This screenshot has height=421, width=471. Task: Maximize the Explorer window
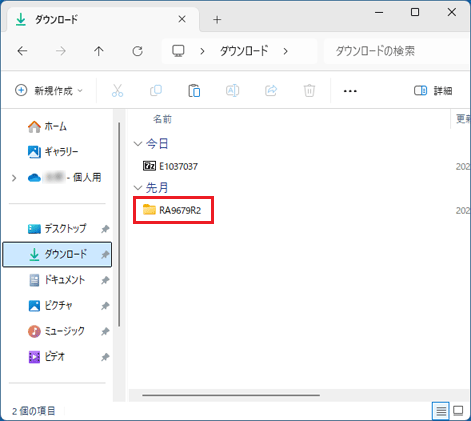(x=415, y=12)
